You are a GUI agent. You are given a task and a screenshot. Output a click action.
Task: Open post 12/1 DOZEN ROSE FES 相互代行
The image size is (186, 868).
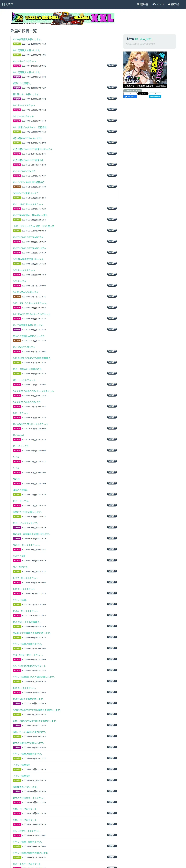click(x=28, y=182)
